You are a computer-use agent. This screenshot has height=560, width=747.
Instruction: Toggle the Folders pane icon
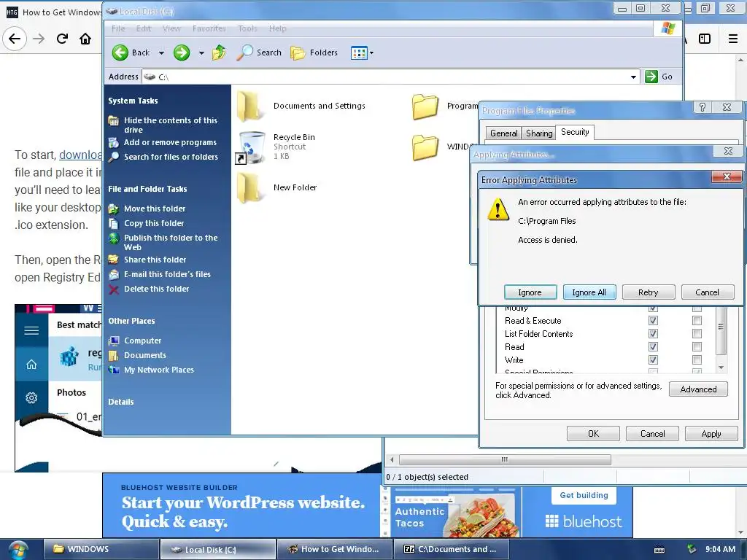[298, 52]
